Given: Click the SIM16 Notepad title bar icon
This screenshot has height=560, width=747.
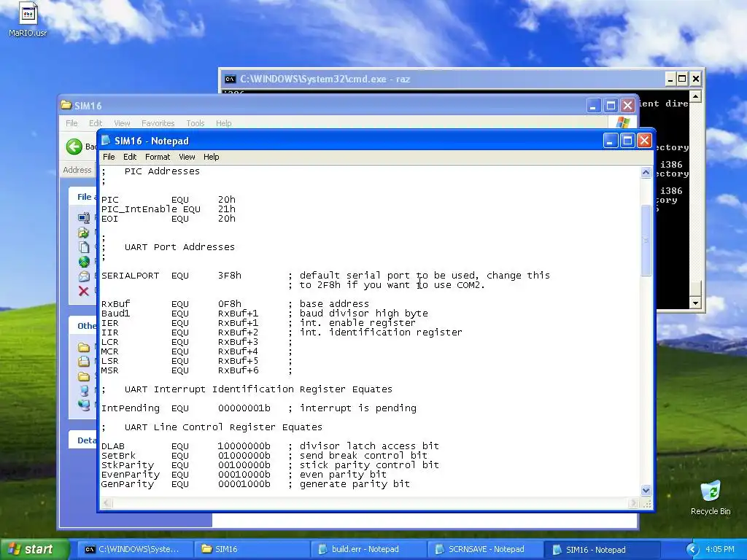Looking at the screenshot, I should (x=106, y=141).
